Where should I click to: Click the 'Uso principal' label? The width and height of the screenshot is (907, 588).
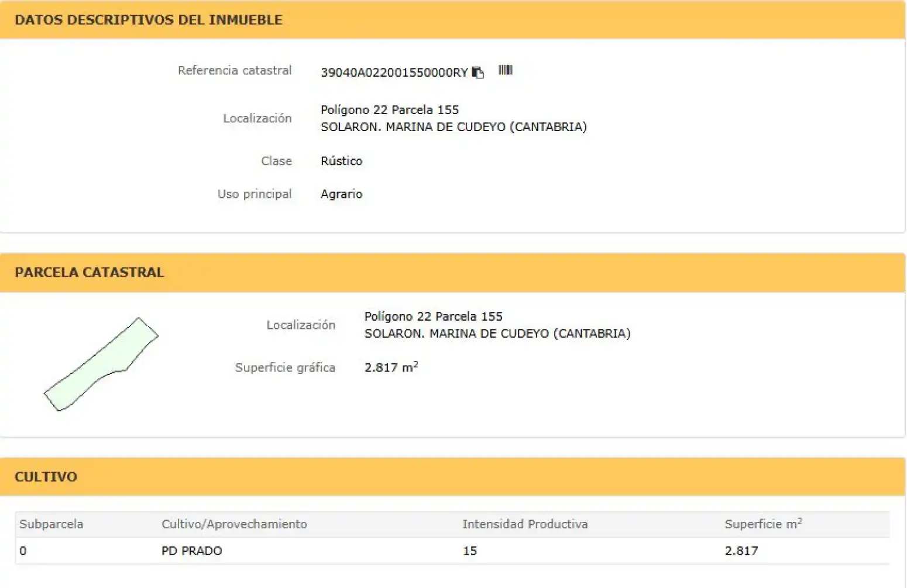pos(255,194)
